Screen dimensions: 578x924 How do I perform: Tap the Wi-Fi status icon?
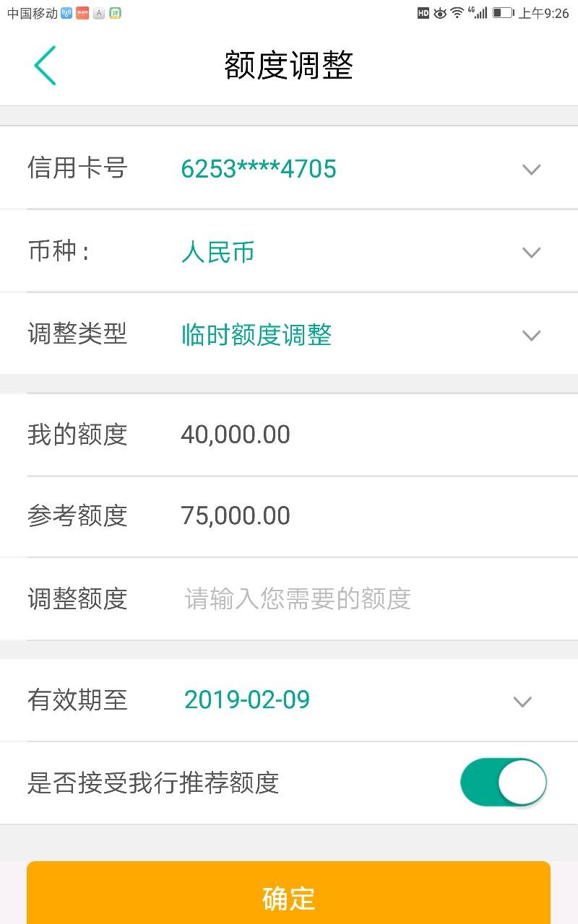click(x=457, y=13)
